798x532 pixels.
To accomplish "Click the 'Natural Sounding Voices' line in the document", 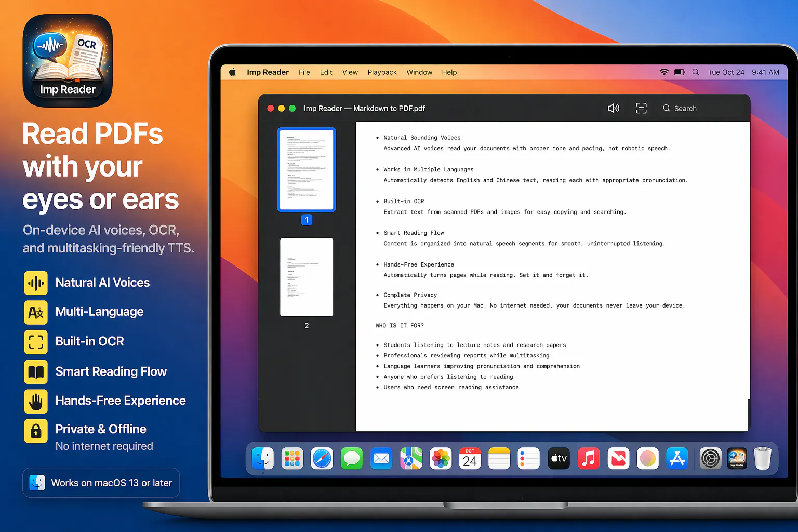I will (x=422, y=138).
